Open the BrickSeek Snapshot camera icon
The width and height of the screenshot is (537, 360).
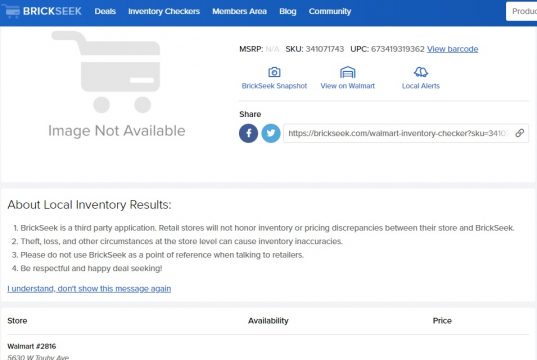click(274, 72)
